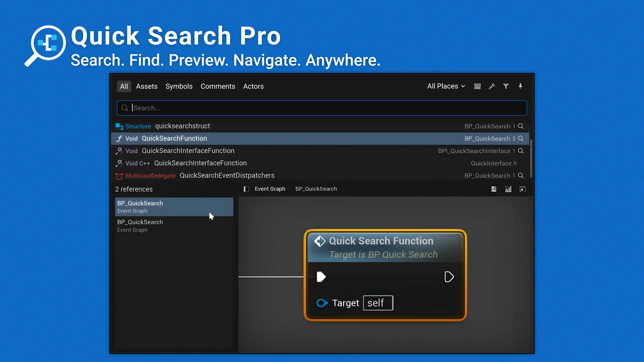The height and width of the screenshot is (362, 644).
Task: Click the Event Graph breadcrumb
Action: (270, 189)
